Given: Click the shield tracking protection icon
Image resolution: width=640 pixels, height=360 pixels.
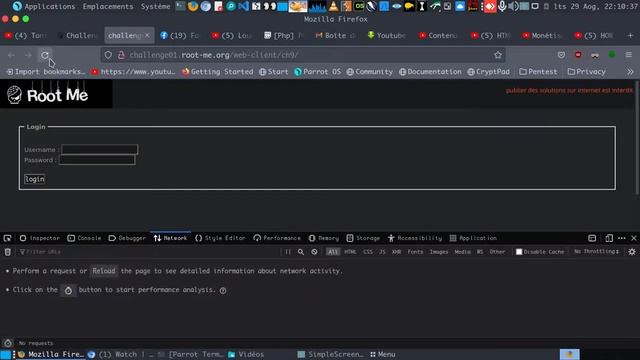Looking at the screenshot, I should pos(108,55).
